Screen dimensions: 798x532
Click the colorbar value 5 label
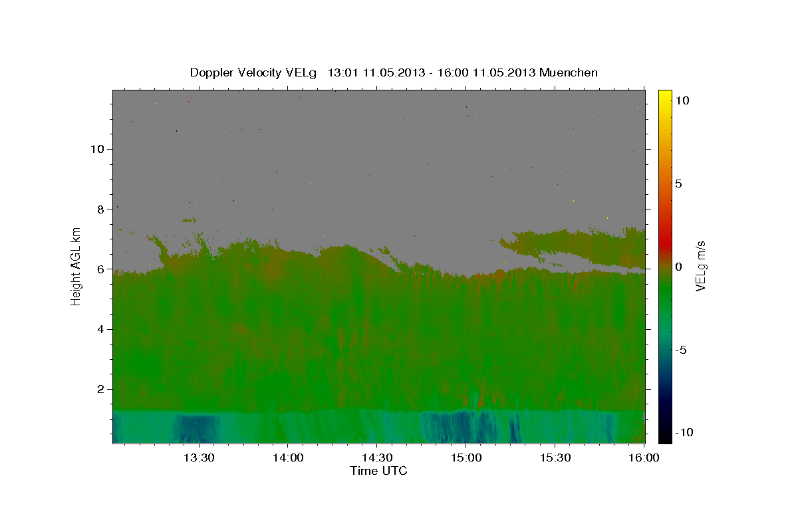678,184
